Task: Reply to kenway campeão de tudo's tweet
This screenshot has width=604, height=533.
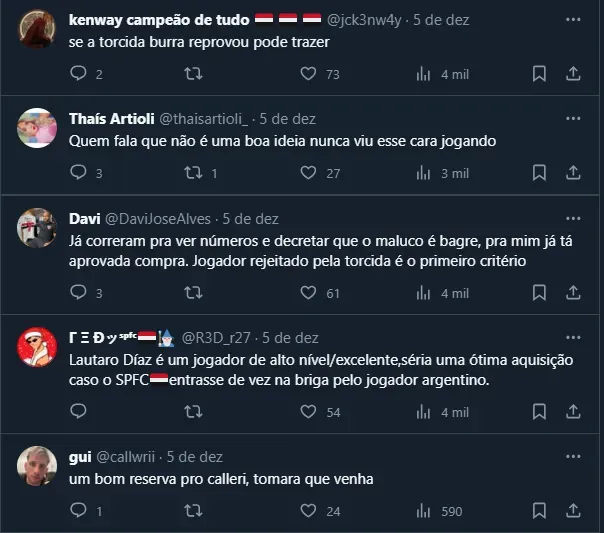Action: click(79, 74)
